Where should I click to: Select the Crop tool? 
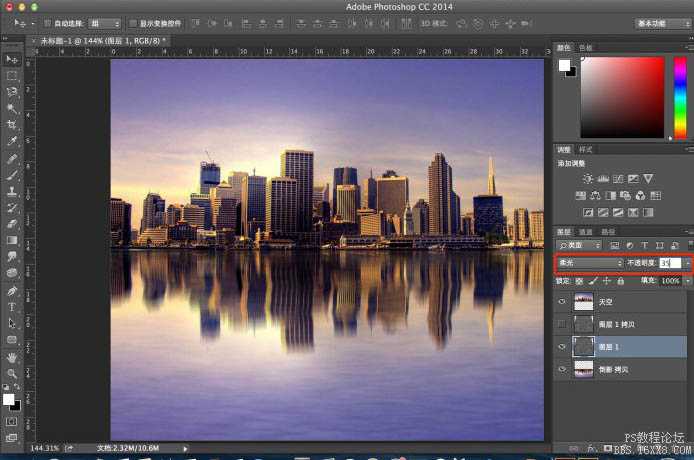(12, 125)
